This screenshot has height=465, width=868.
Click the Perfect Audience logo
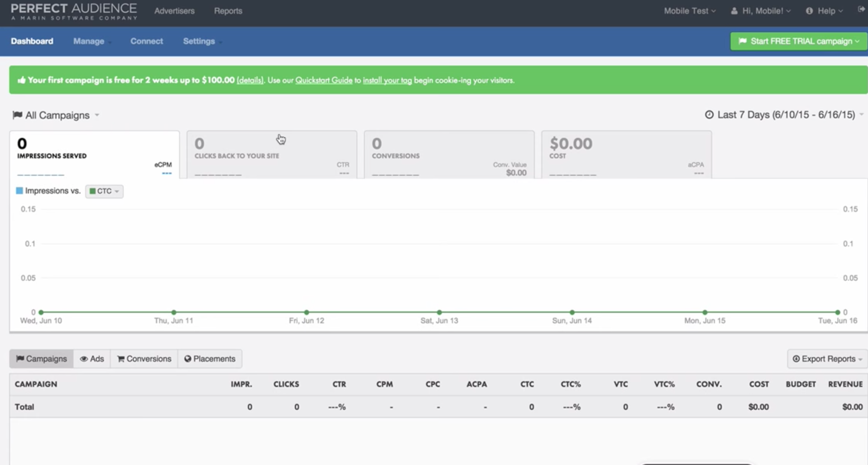point(74,12)
